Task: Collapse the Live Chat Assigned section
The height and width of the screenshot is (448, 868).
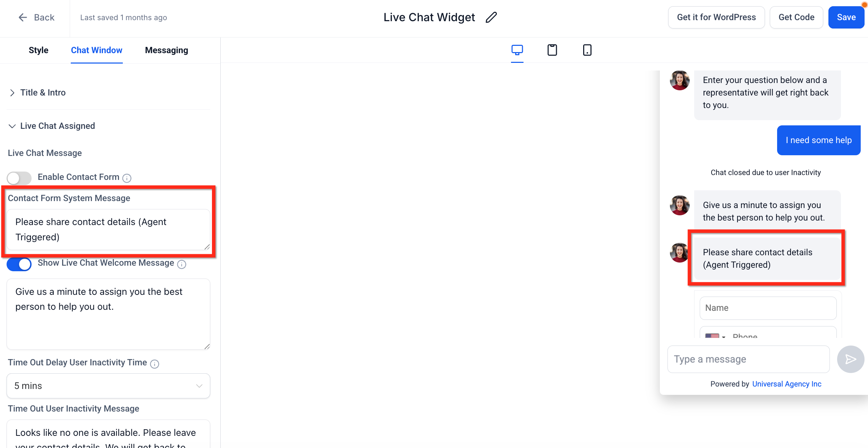Action: point(51,126)
